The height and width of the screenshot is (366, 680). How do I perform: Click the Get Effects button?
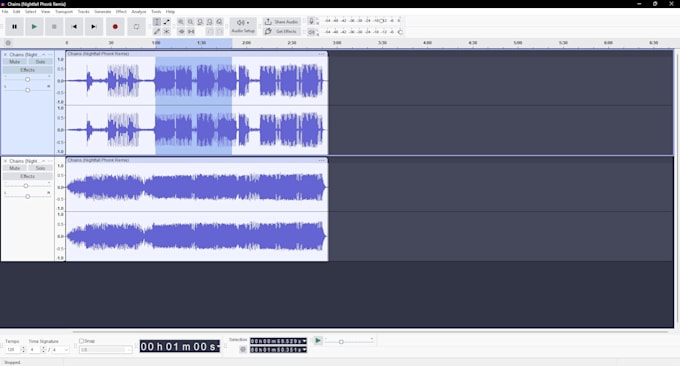pyautogui.click(x=281, y=32)
